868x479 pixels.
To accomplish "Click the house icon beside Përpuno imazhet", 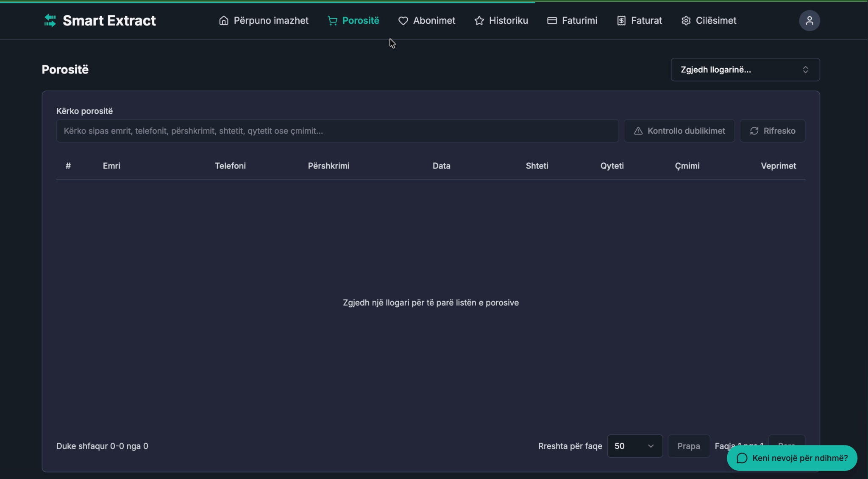I will pos(224,20).
